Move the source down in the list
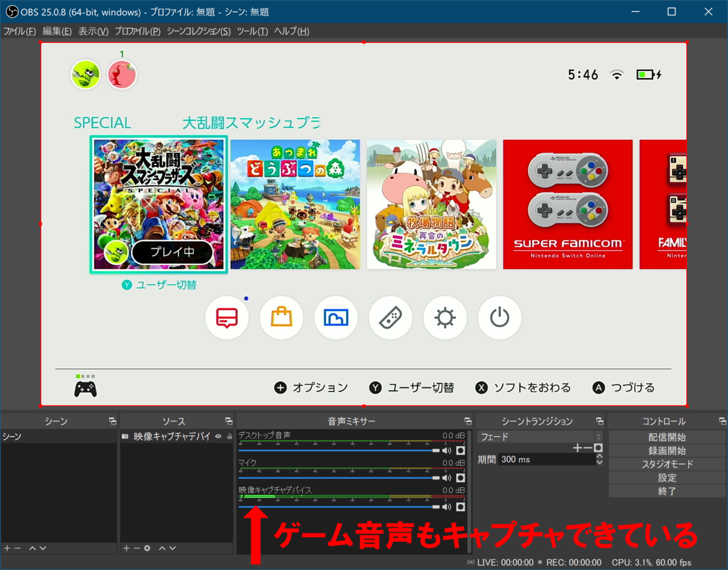Screen dimensions: 728x570 pyautogui.click(x=173, y=548)
